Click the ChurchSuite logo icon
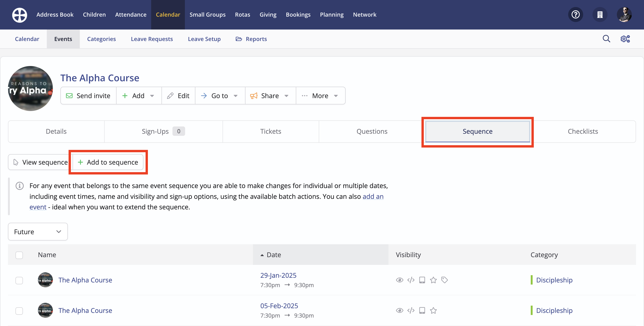This screenshot has width=644, height=326. tap(19, 15)
